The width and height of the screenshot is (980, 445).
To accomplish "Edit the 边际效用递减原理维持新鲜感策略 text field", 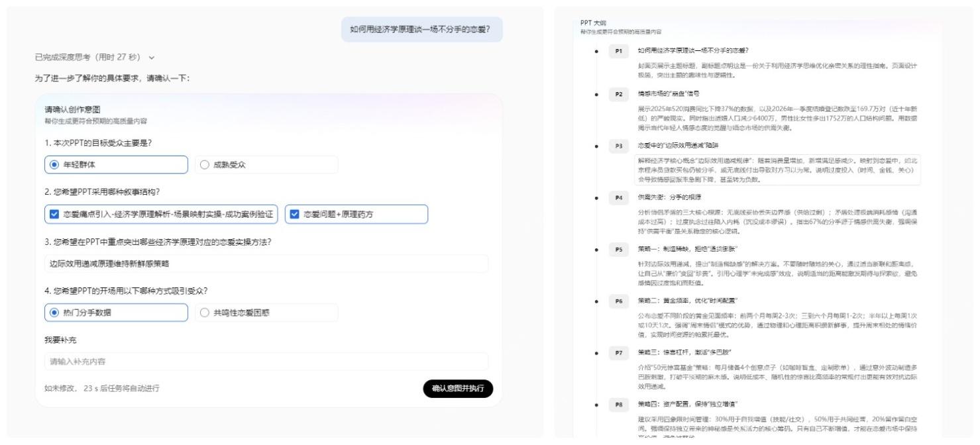I will (x=266, y=264).
